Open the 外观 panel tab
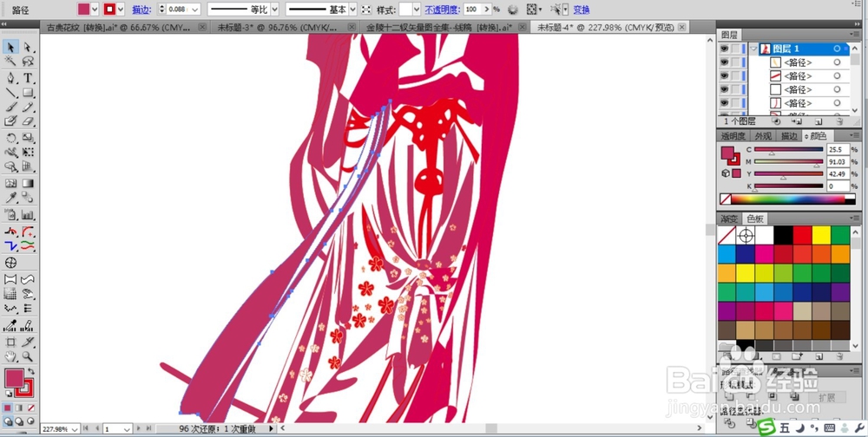Image resolution: width=868 pixels, height=437 pixels. click(x=763, y=136)
